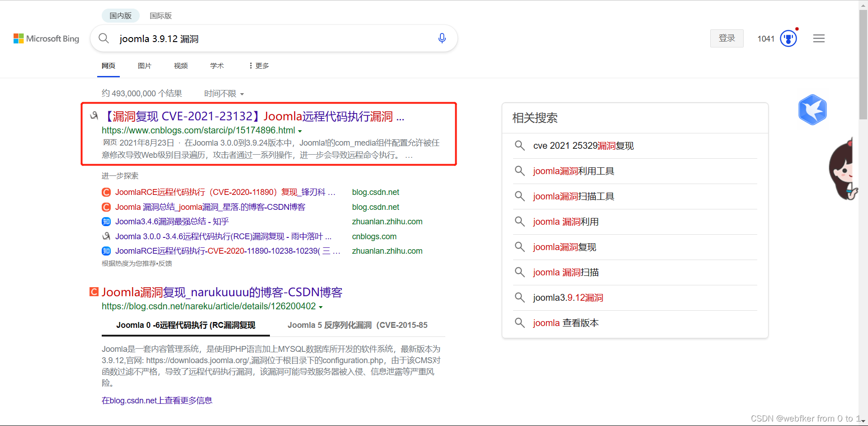Click magnifier icon next to cve 2021 25329漏洞复现

point(520,146)
